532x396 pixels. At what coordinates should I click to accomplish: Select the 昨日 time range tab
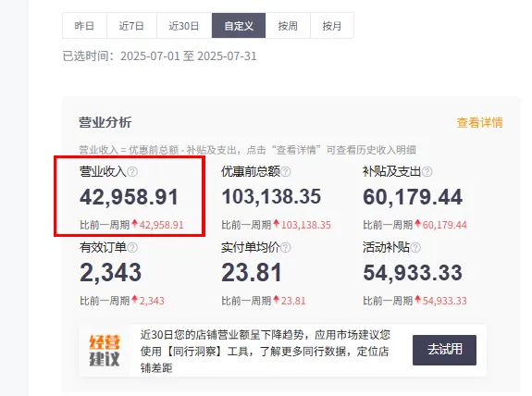(84, 26)
